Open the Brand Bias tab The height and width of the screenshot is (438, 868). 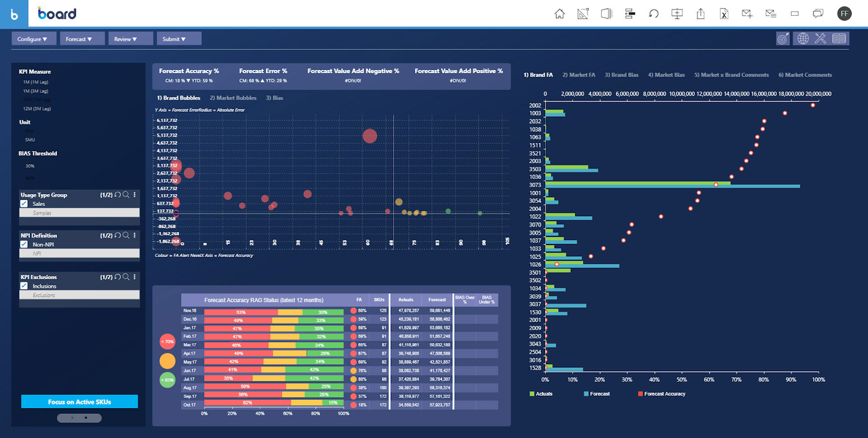coord(621,75)
